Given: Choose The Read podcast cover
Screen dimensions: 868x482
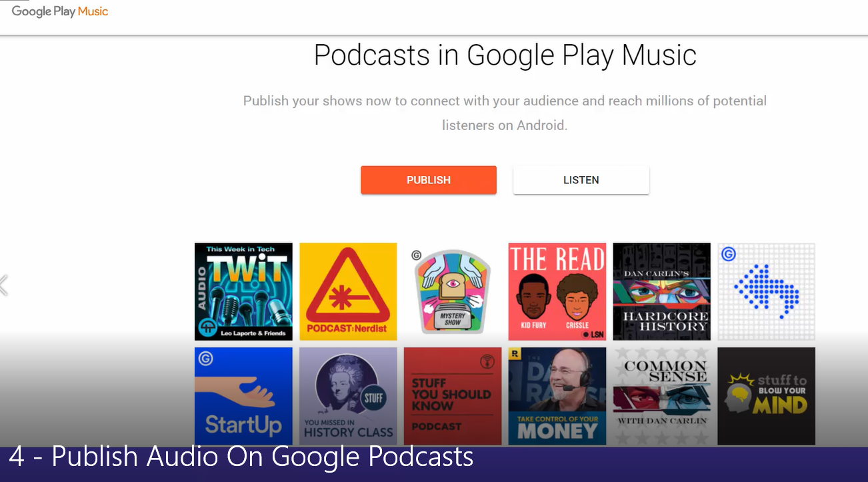Looking at the screenshot, I should pyautogui.click(x=557, y=291).
